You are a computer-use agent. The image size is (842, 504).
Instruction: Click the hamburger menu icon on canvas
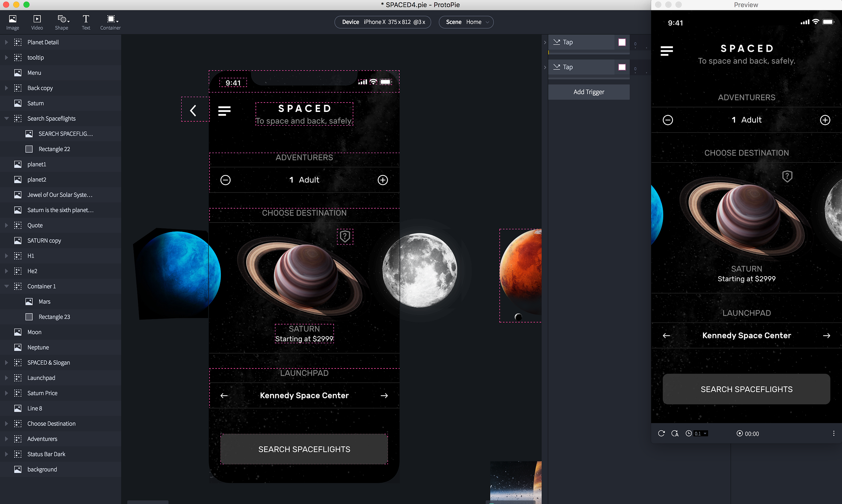coord(224,111)
